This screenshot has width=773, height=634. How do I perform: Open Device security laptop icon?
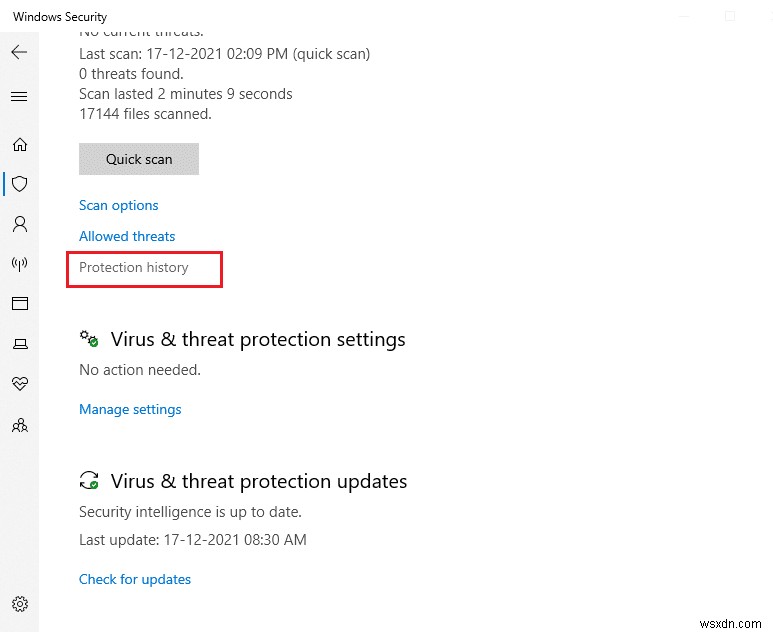pos(19,344)
